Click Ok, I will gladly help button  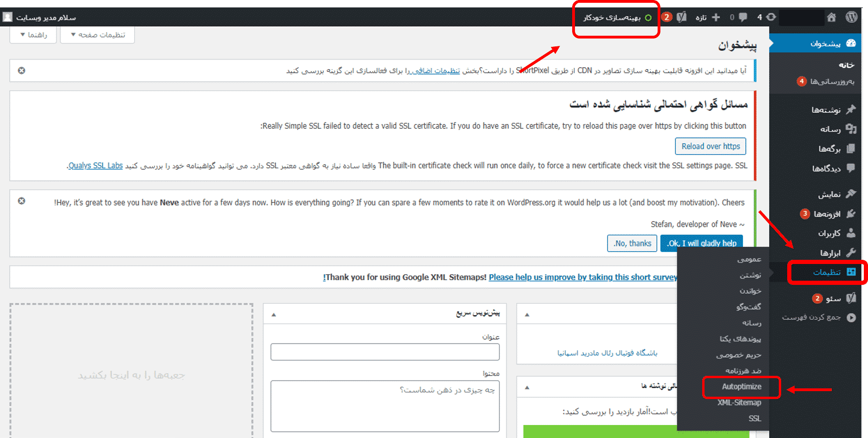point(701,243)
